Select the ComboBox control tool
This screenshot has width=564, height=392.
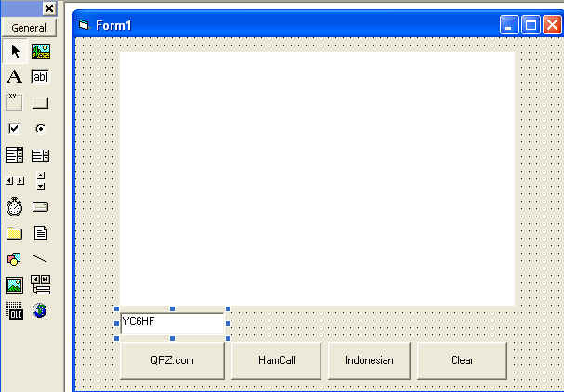pyautogui.click(x=14, y=154)
